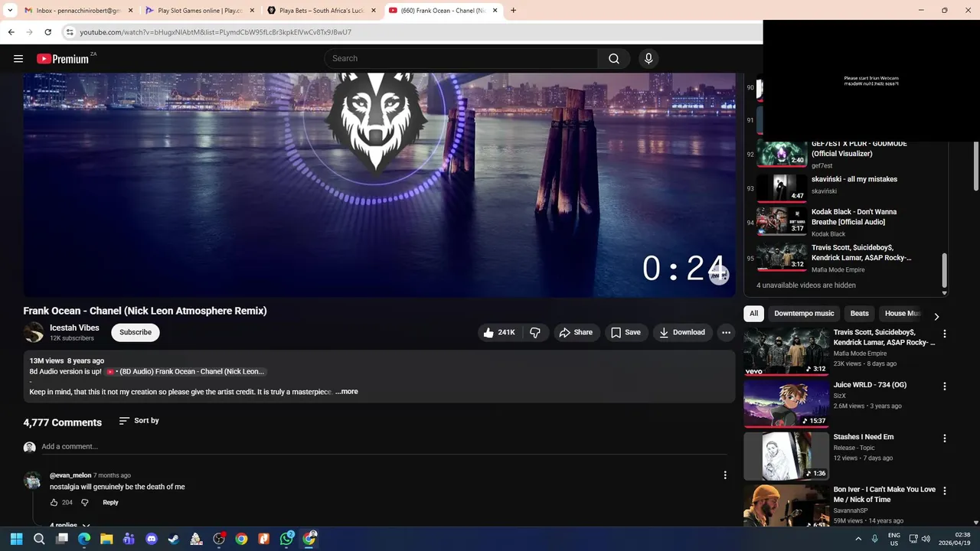Viewport: 980px width, 551px height.
Task: Open the 8D Audio version link
Action: point(186,371)
